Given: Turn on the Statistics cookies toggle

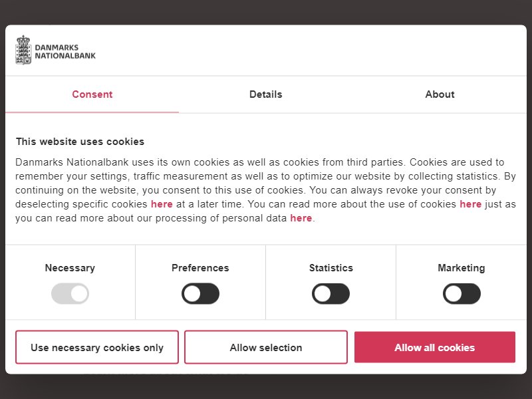Looking at the screenshot, I should [x=331, y=293].
